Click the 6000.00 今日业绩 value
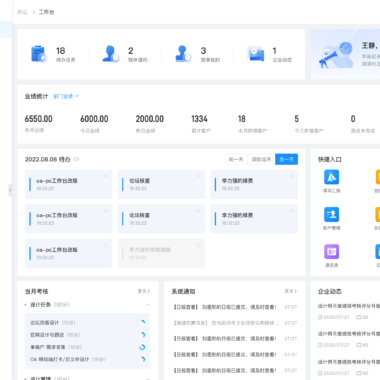Viewport: 380px width, 380px height. (94, 119)
